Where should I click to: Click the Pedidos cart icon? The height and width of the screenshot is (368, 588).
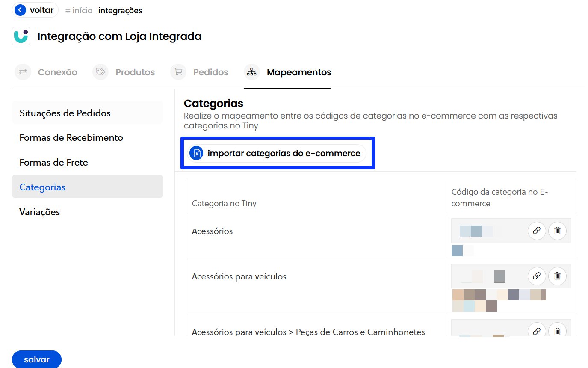tap(178, 72)
